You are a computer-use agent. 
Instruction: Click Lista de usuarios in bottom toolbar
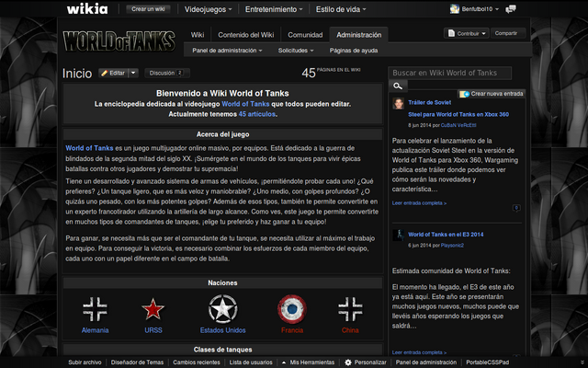click(251, 362)
